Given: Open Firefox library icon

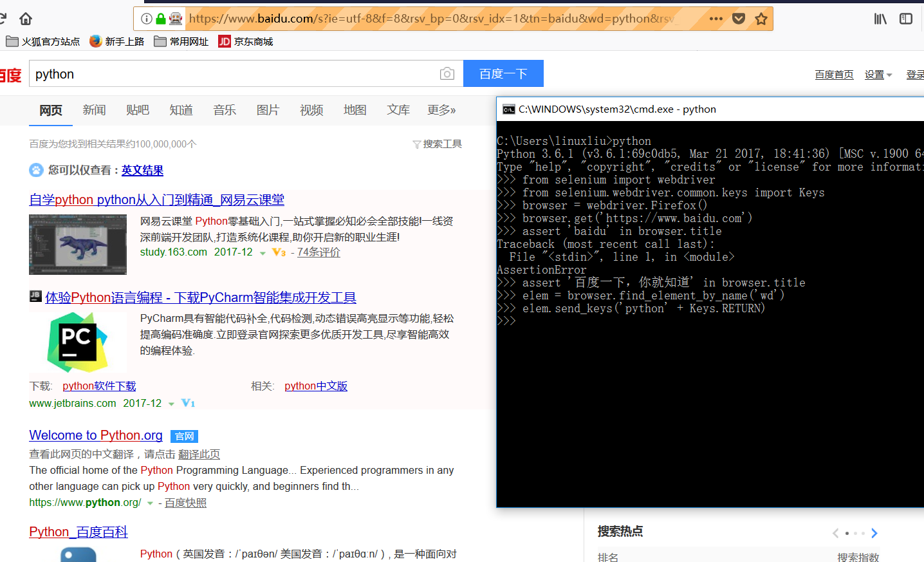Looking at the screenshot, I should coord(880,19).
